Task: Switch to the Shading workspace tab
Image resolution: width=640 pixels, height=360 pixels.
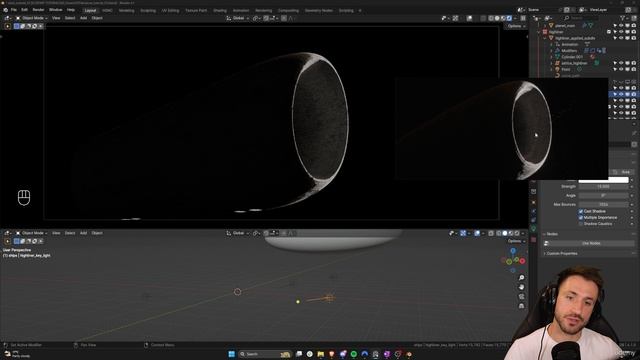Action: point(220,11)
